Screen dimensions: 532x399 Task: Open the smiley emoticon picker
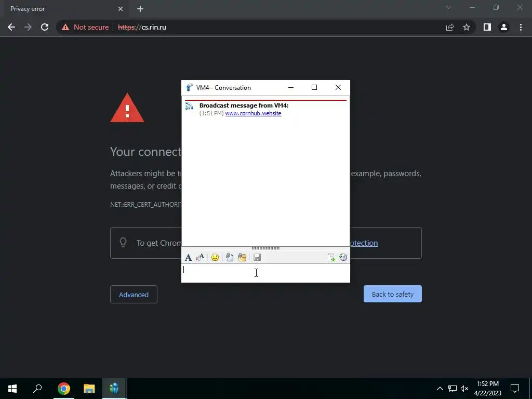point(215,258)
